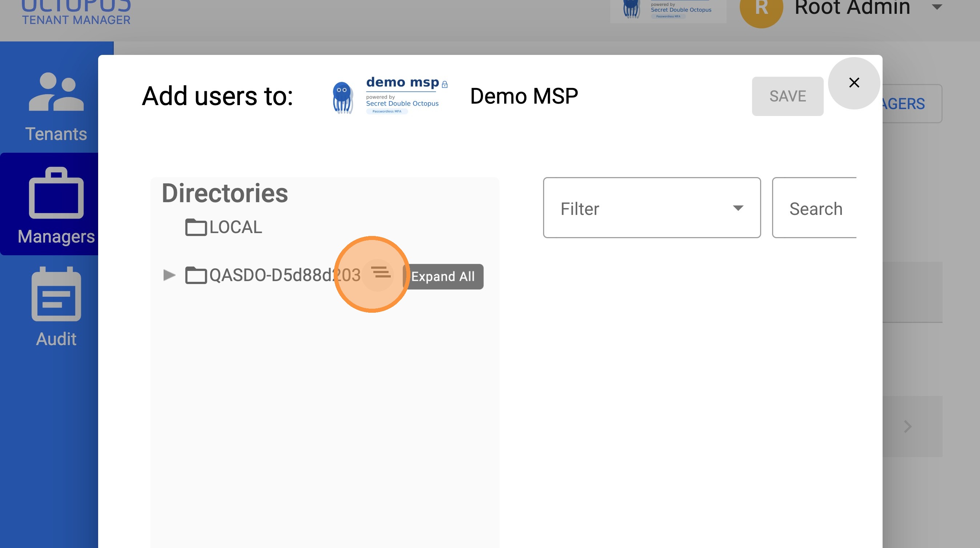Click the Directories heading

click(x=225, y=193)
